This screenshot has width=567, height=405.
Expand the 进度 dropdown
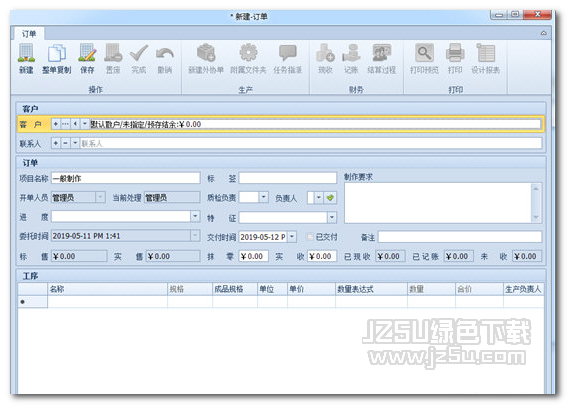pos(195,217)
